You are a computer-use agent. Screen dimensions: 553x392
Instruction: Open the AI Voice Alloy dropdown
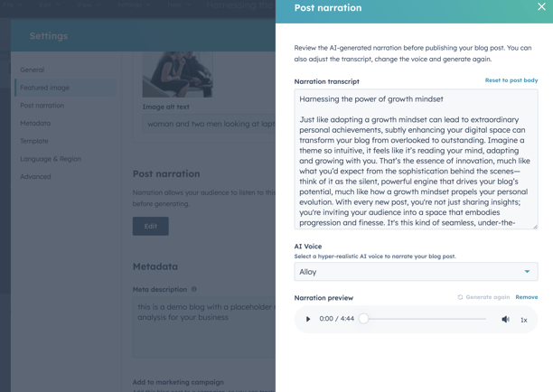pyautogui.click(x=416, y=272)
